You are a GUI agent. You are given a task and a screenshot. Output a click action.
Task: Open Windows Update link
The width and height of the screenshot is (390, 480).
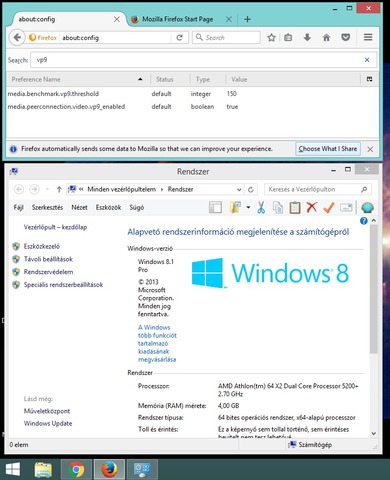click(x=48, y=423)
